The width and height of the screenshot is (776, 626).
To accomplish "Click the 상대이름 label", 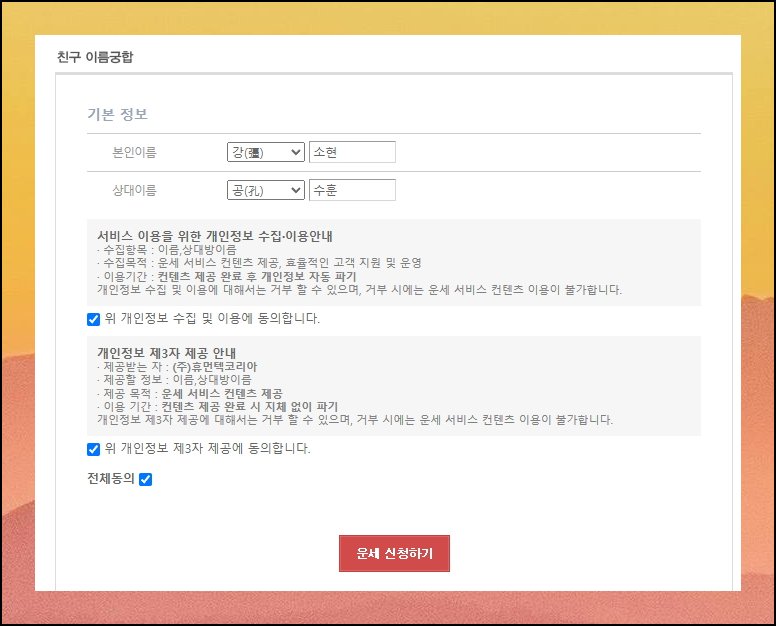I will tap(134, 190).
